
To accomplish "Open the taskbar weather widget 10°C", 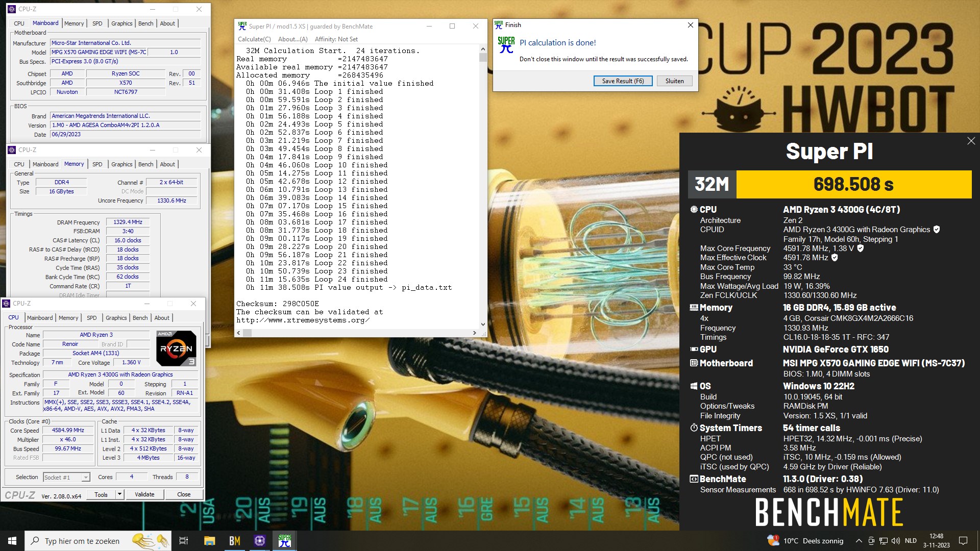I will [x=805, y=541].
